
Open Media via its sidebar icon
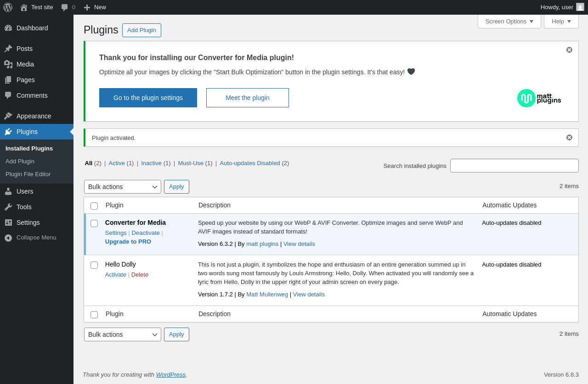[x=8, y=64]
